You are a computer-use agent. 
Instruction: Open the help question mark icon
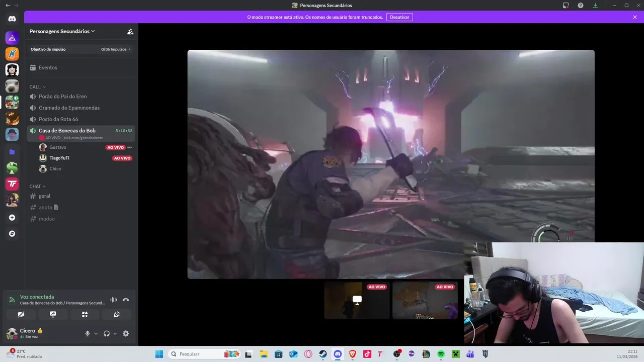tap(581, 6)
